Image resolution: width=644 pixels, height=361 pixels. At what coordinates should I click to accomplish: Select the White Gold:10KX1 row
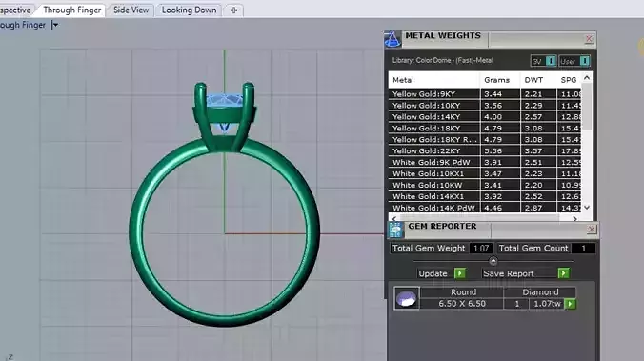(485, 173)
